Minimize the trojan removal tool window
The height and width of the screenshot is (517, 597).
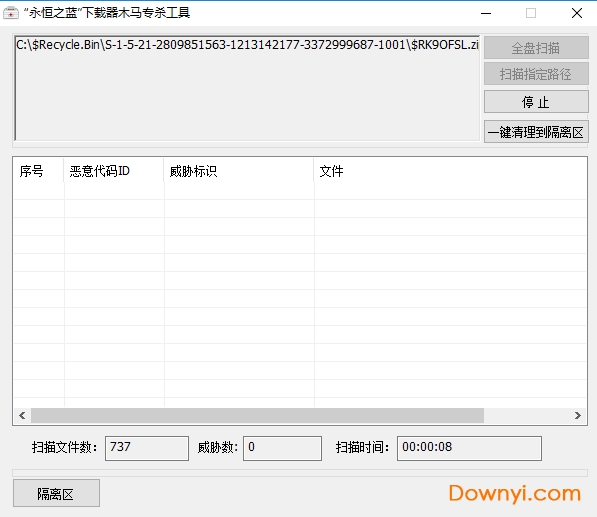486,13
